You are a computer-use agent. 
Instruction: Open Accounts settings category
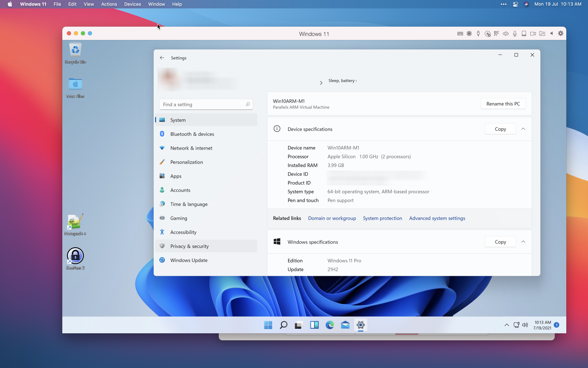(206, 190)
